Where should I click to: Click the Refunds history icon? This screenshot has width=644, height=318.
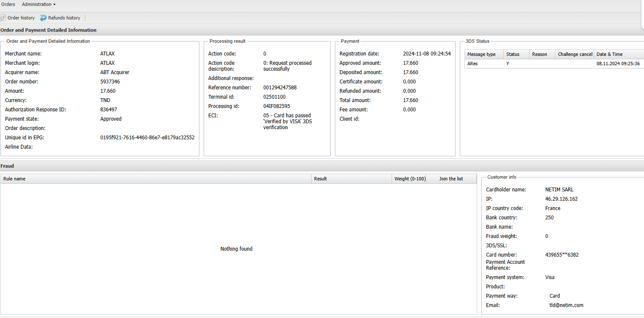click(43, 18)
